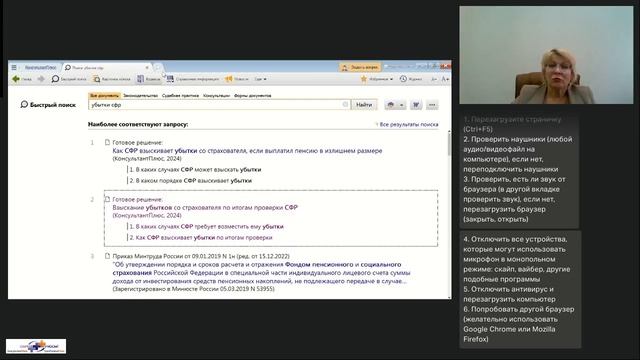This screenshot has width=640, height=360.
Task: Open the Журнал history clock icon
Action: point(411,79)
